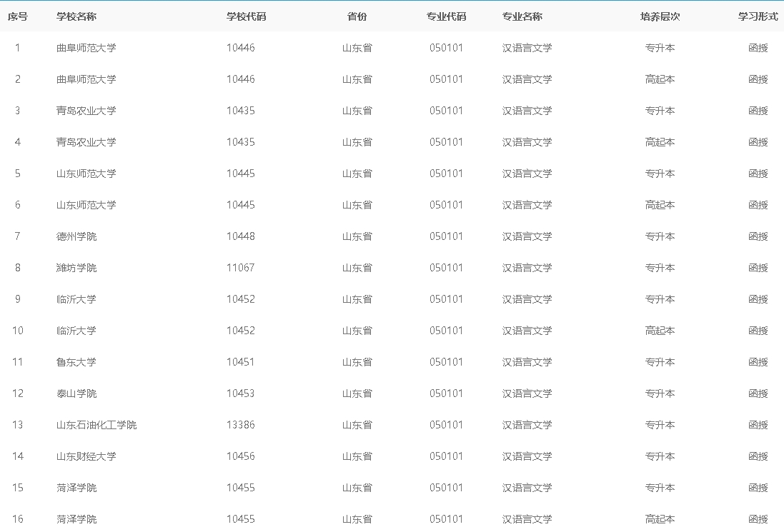Select 临沂大学 in row 10
Screen dimensions: 784x532
76,331
